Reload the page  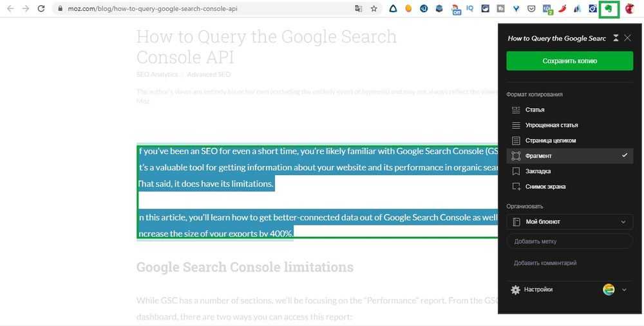(41, 9)
